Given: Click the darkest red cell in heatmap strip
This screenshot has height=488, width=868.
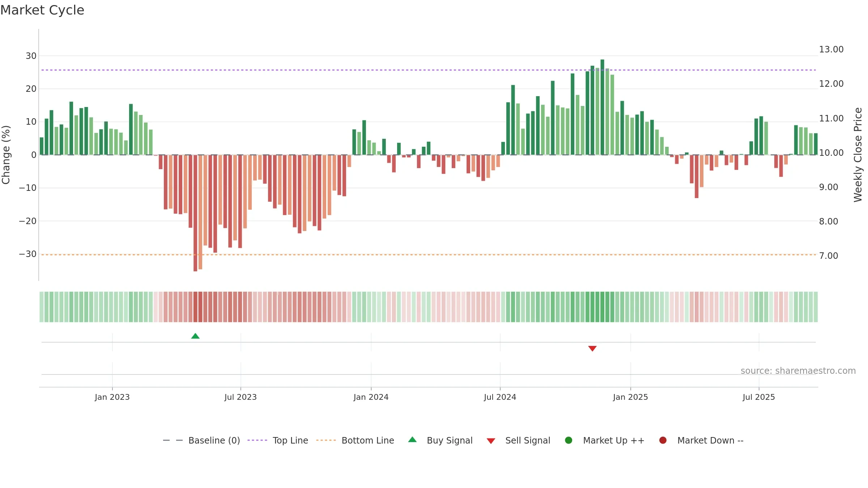Looking at the screenshot, I should coord(195,307).
